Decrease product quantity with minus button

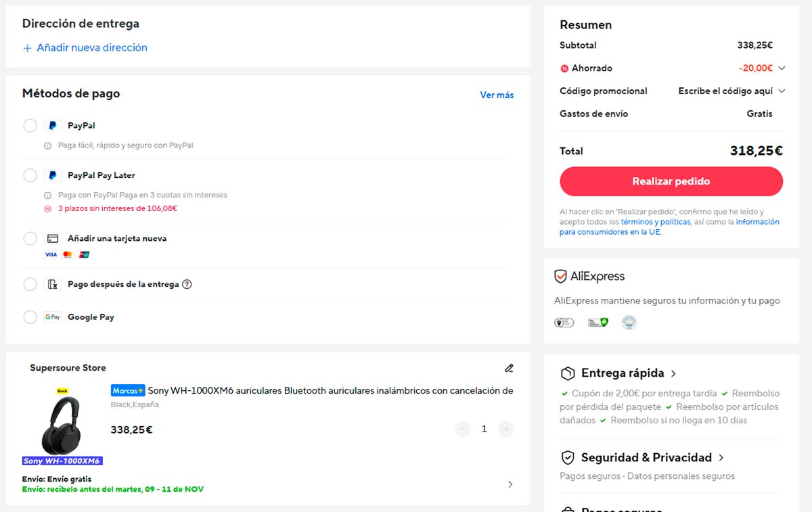pyautogui.click(x=463, y=429)
